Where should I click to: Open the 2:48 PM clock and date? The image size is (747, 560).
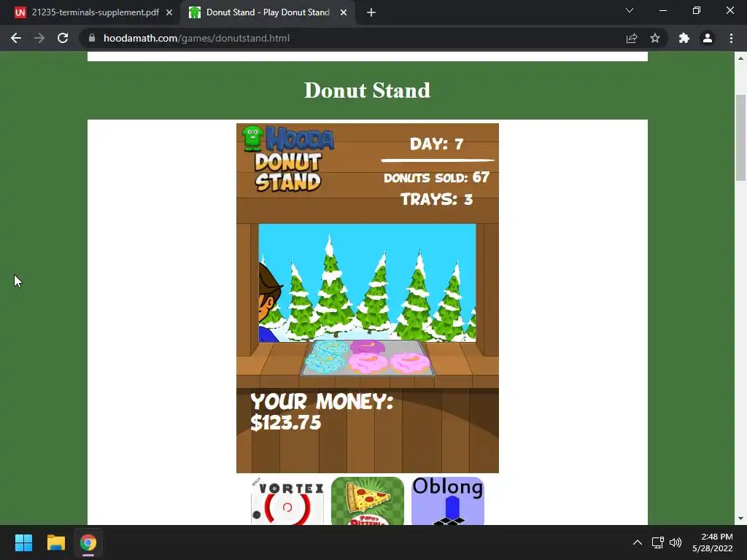click(x=712, y=542)
